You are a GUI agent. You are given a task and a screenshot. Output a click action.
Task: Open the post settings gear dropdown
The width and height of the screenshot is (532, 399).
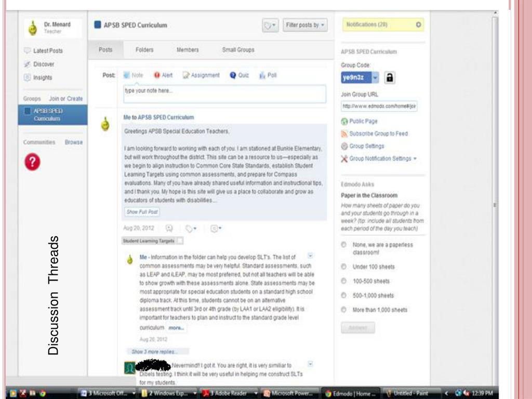[216, 229]
